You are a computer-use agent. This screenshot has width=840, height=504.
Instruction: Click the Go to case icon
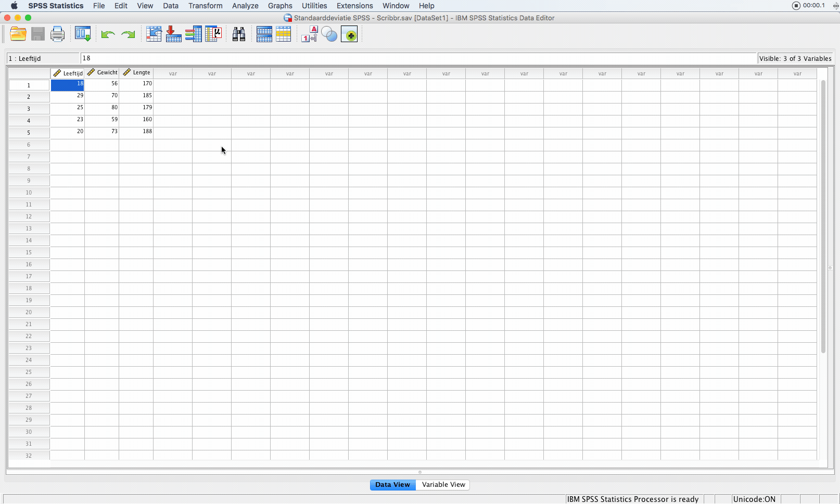point(154,34)
